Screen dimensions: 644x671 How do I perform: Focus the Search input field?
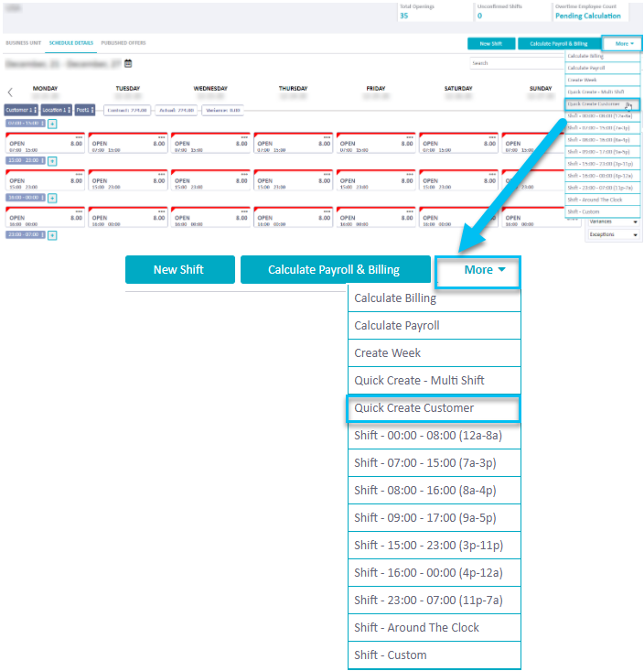(517, 63)
